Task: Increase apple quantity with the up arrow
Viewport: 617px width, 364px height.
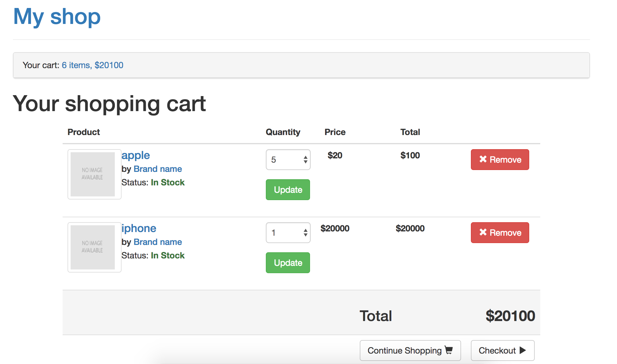Action: 305,157
